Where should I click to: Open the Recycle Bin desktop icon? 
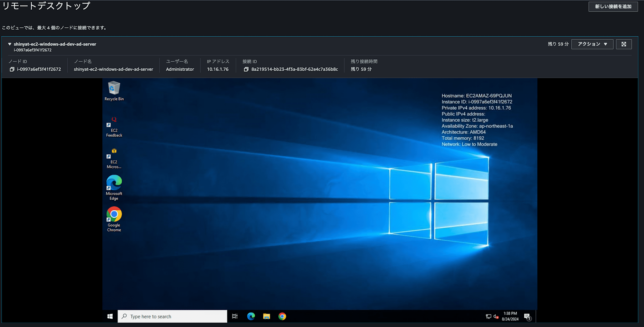pos(114,91)
